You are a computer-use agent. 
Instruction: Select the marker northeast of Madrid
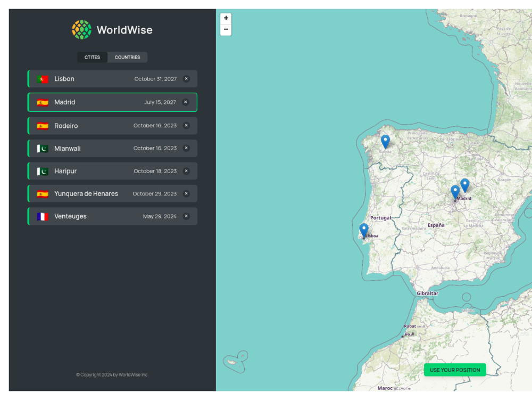pyautogui.click(x=465, y=185)
